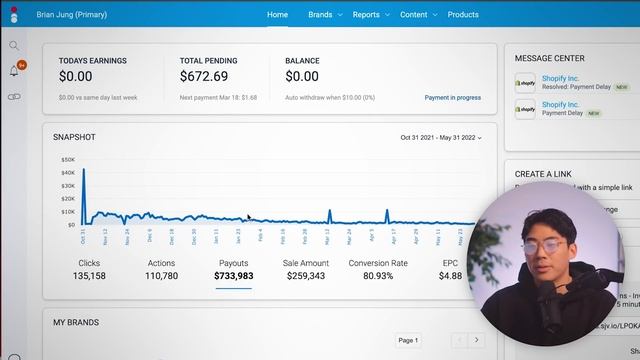Click the Total Pending $672.69 amount
640x360 pixels.
[x=204, y=76]
